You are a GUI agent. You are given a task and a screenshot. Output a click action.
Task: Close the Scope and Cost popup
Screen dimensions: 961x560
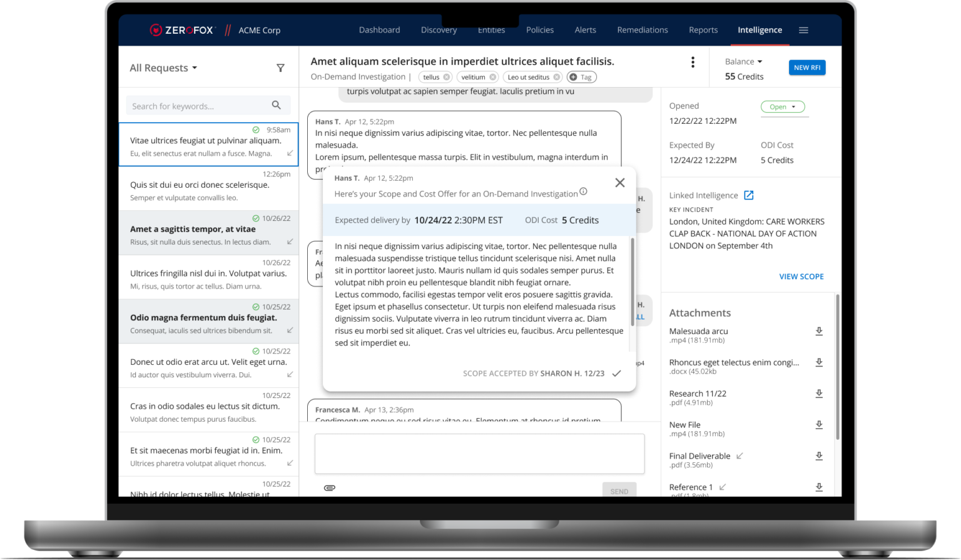619,183
